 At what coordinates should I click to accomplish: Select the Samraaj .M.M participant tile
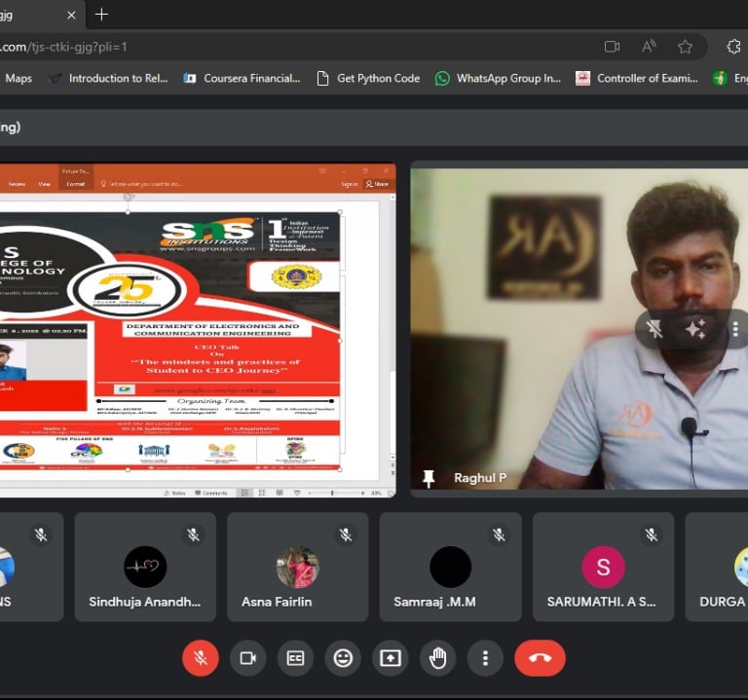tap(450, 567)
